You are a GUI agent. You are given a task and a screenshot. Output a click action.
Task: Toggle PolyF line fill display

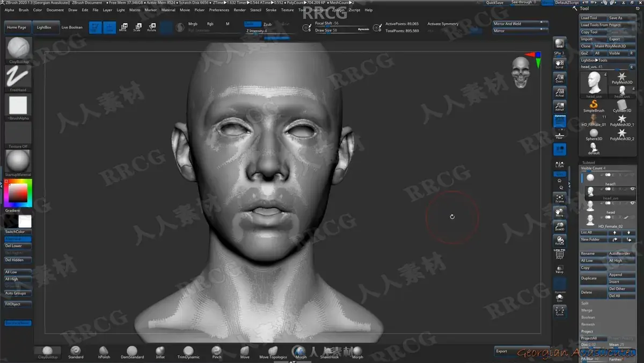point(560,255)
